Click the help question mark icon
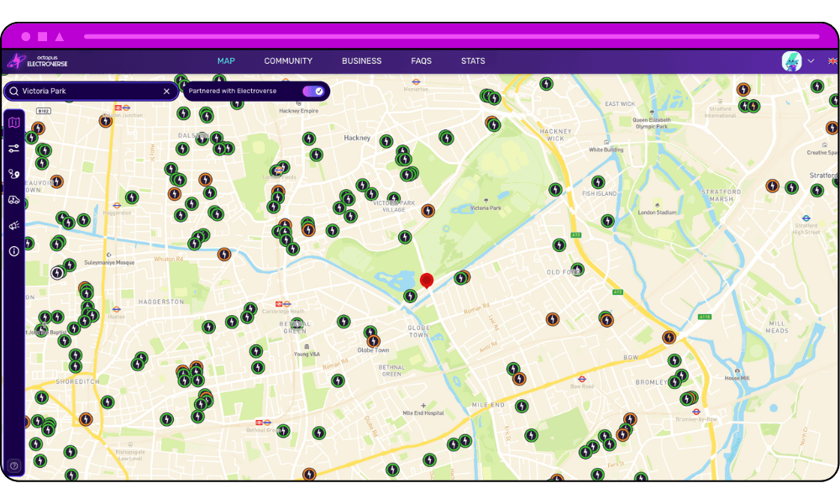840x504 pixels. pyautogui.click(x=14, y=465)
